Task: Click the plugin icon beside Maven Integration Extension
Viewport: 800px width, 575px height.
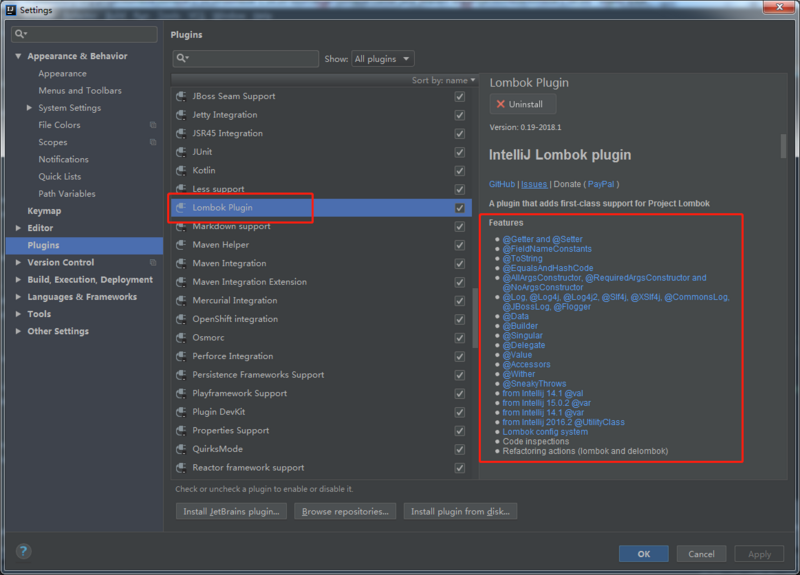Action: tap(181, 282)
